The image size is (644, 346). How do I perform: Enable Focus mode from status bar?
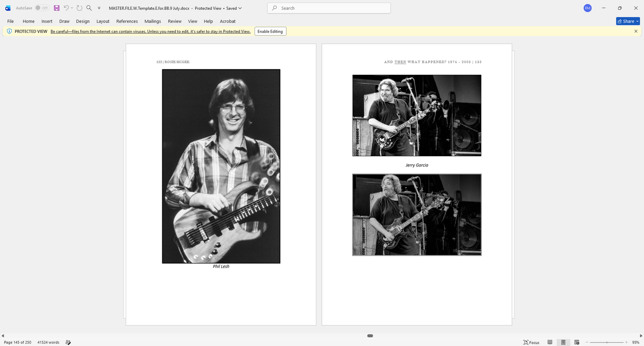[x=531, y=342]
